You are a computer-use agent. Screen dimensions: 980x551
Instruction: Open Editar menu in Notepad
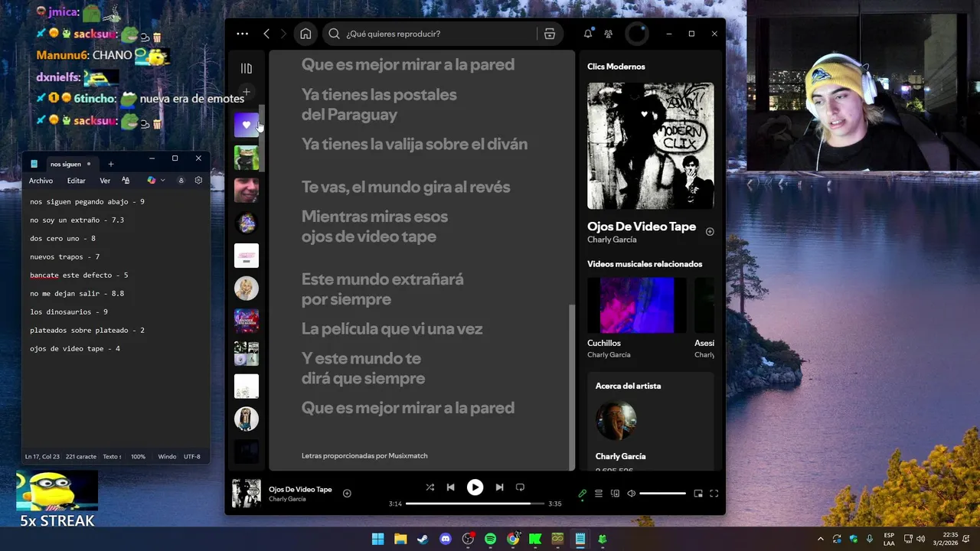coord(76,181)
